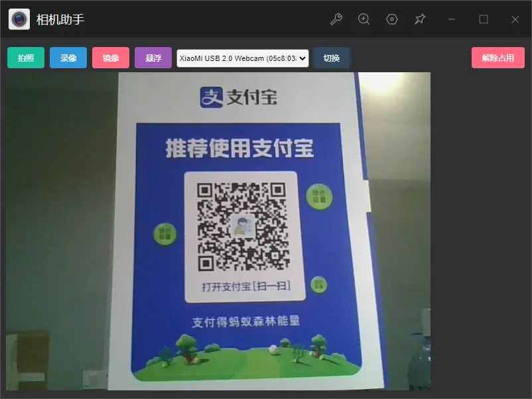Click the 相机助手 title text
This screenshot has width=532, height=399.
(x=60, y=19)
